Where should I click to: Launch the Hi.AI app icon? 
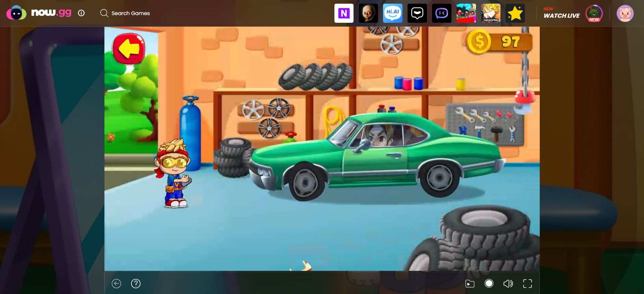(393, 13)
